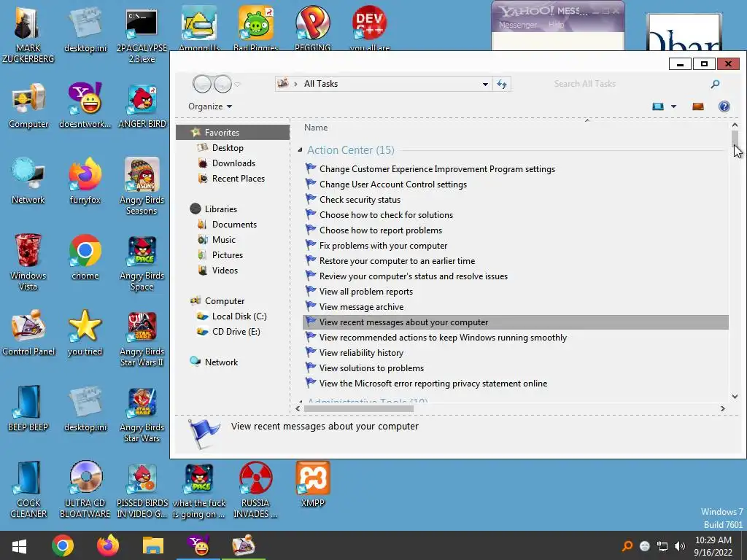Open Change User Account Control settings
The image size is (747, 560).
pos(393,184)
